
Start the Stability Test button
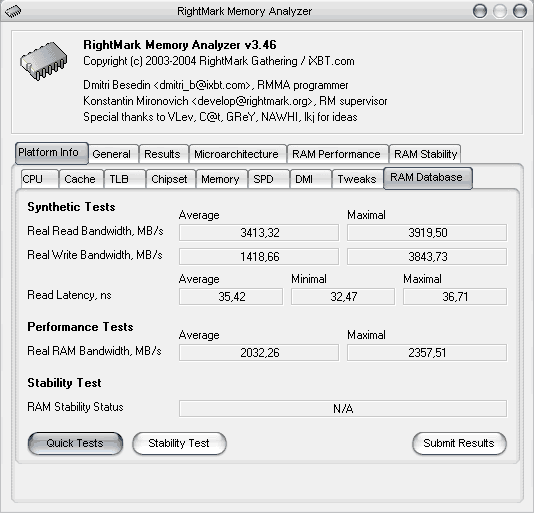coord(179,443)
